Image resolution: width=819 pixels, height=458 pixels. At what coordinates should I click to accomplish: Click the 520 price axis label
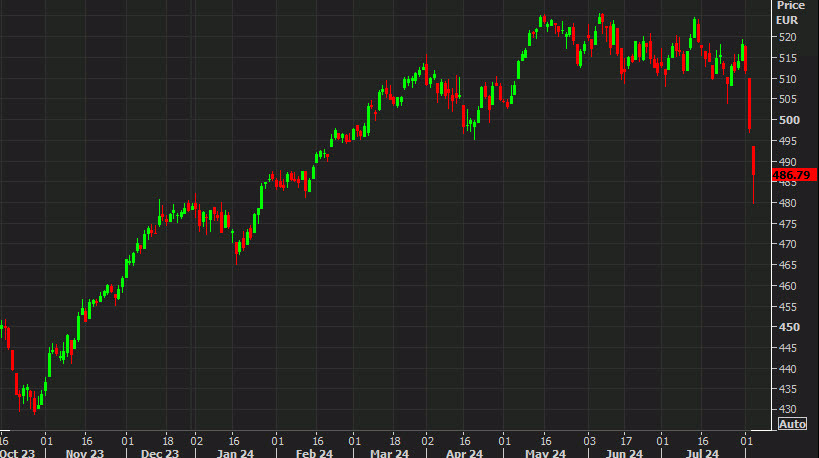(787, 38)
